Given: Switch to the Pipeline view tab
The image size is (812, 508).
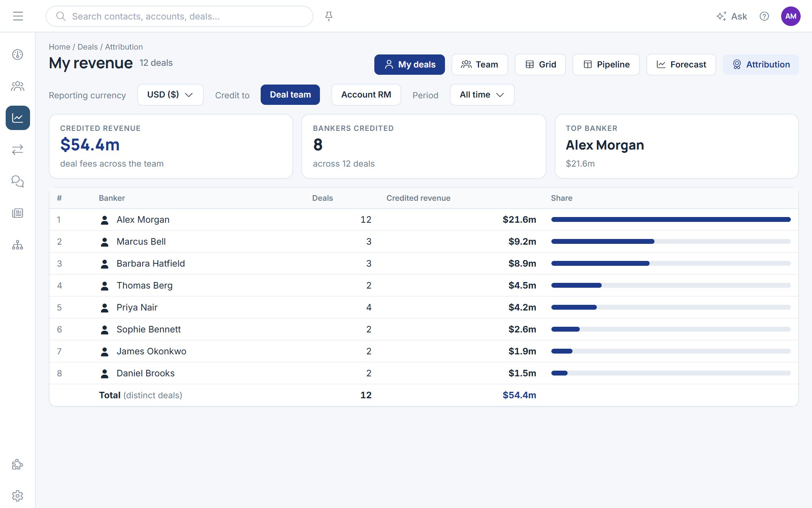Looking at the screenshot, I should [x=606, y=65].
